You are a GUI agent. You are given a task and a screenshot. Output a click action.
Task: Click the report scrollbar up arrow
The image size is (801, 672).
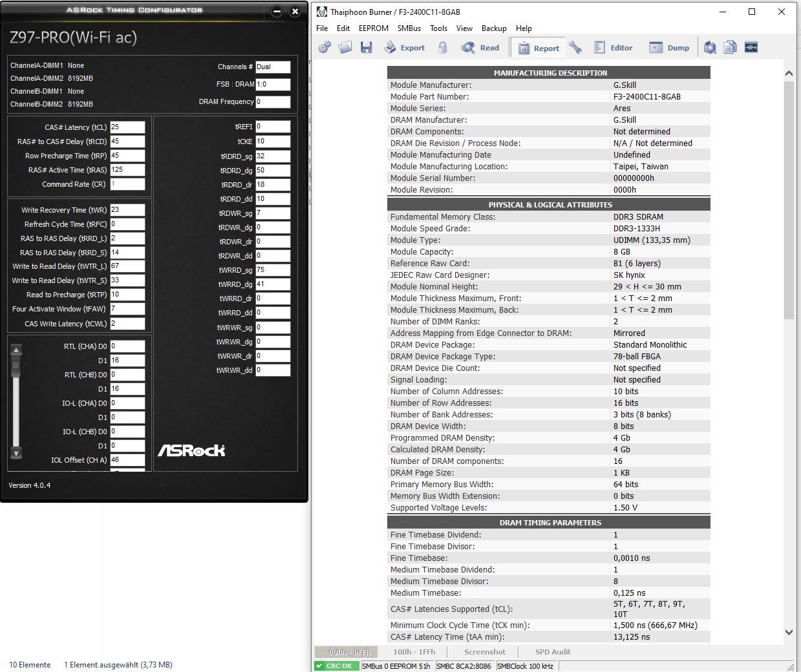click(789, 74)
